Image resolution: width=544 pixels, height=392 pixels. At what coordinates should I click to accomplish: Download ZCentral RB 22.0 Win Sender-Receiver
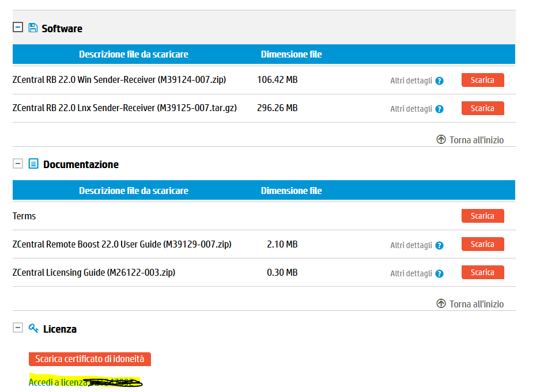pos(482,80)
